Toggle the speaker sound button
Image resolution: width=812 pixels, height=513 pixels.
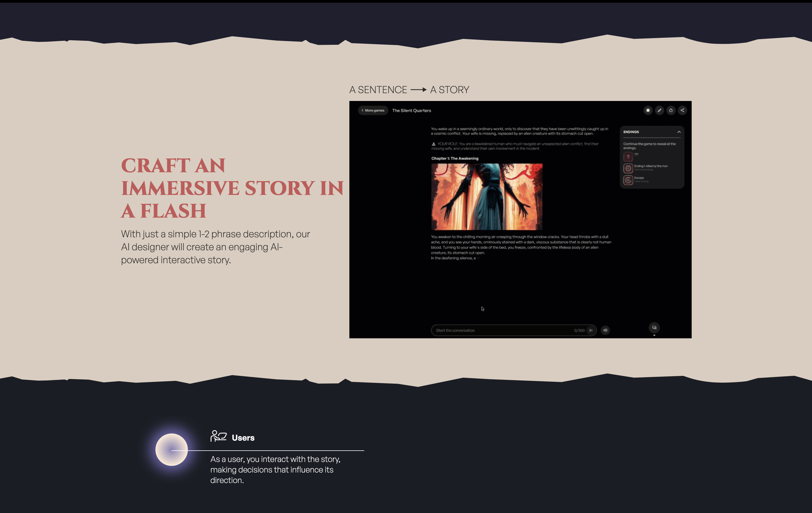coord(605,330)
